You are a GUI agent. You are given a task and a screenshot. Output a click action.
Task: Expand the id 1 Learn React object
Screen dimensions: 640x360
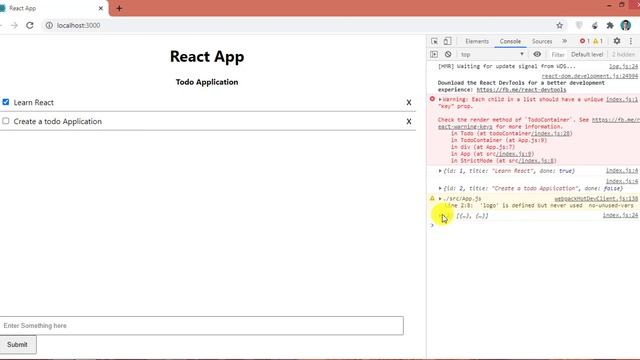click(x=440, y=171)
